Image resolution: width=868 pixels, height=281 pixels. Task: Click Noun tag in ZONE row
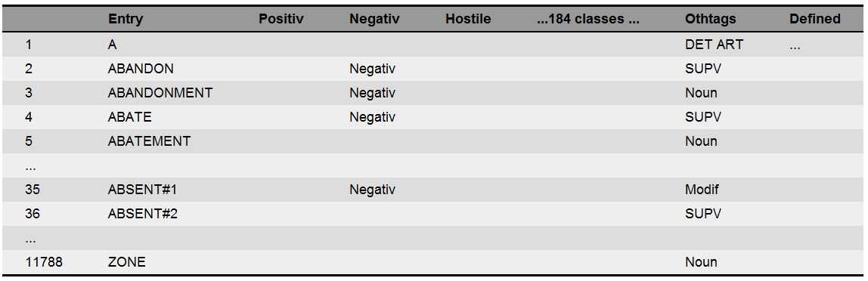(x=701, y=262)
